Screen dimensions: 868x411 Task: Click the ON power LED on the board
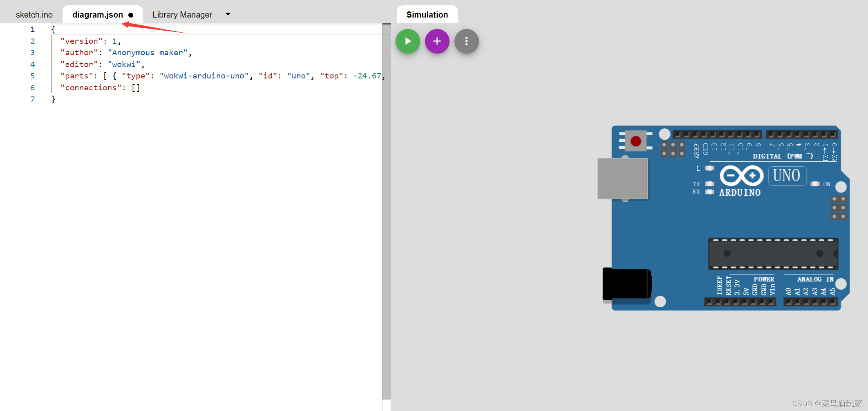[815, 184]
